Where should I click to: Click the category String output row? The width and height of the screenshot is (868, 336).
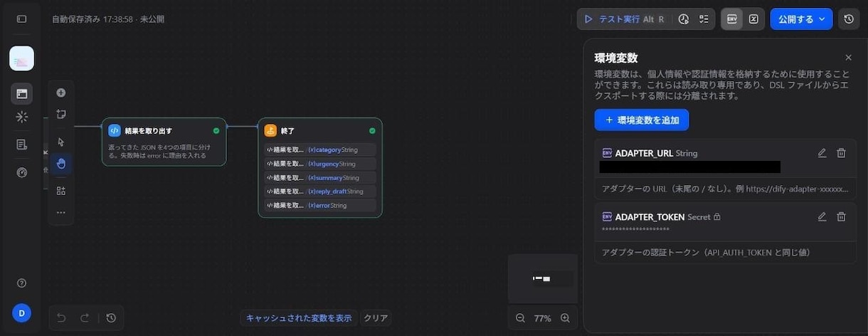tap(320, 149)
